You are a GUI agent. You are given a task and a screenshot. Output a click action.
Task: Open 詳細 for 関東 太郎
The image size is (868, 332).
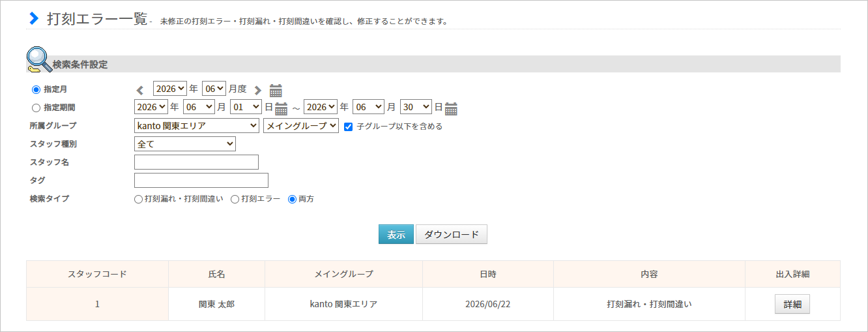[792, 305]
